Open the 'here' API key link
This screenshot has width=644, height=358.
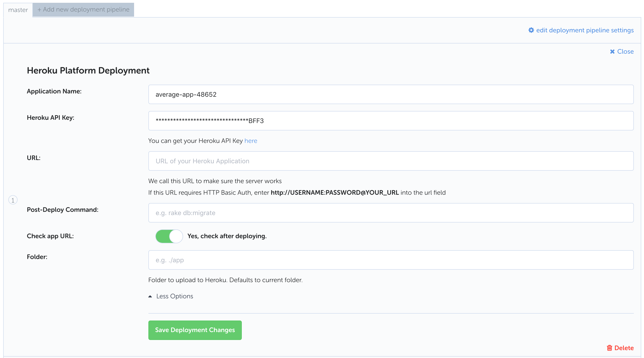point(251,141)
